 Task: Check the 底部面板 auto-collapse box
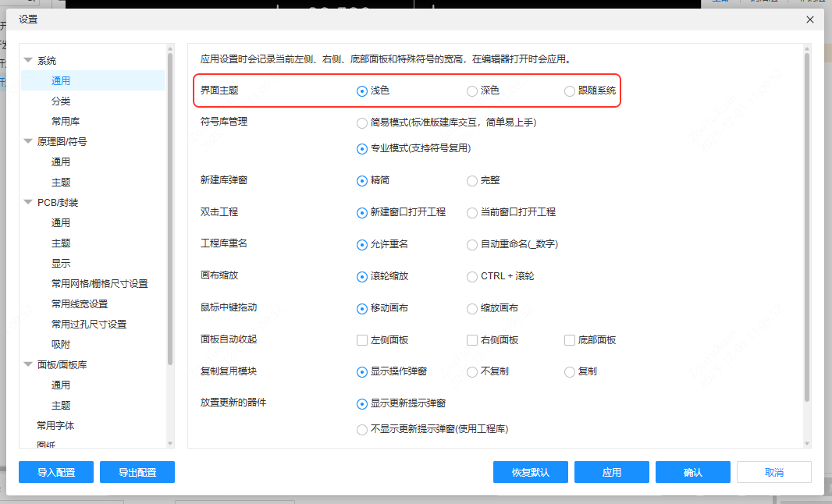568,339
